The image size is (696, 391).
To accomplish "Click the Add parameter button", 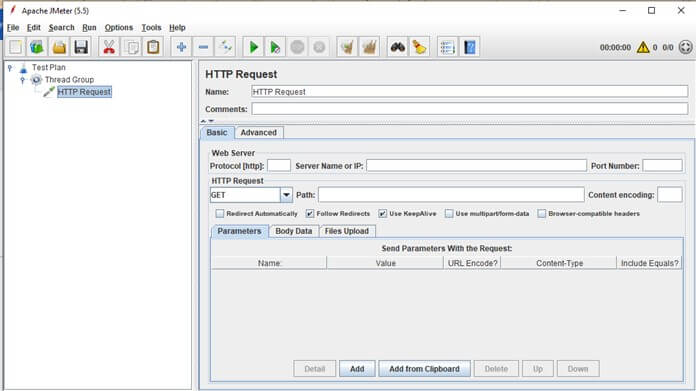I will 357,369.
